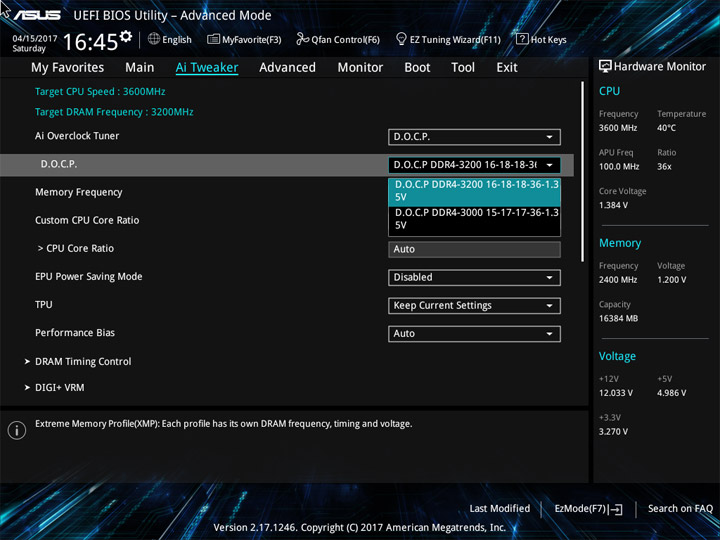Image resolution: width=720 pixels, height=540 pixels.
Task: Open the EPU Power Saving Mode dropdown
Action: click(474, 277)
